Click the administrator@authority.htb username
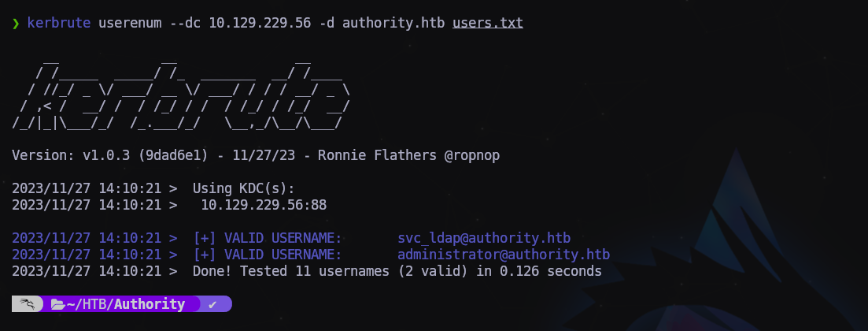Screen dimensions: 868x331 pos(504,254)
